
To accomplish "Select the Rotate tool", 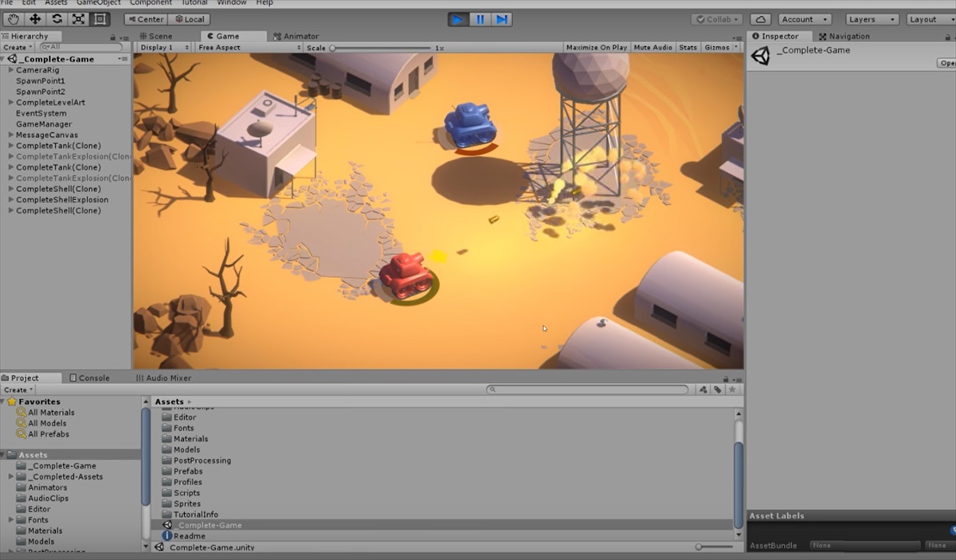I will click(x=57, y=19).
